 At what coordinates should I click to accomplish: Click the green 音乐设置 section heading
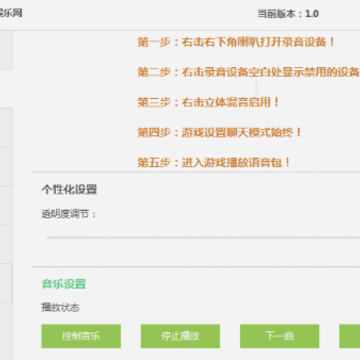pyautogui.click(x=64, y=284)
